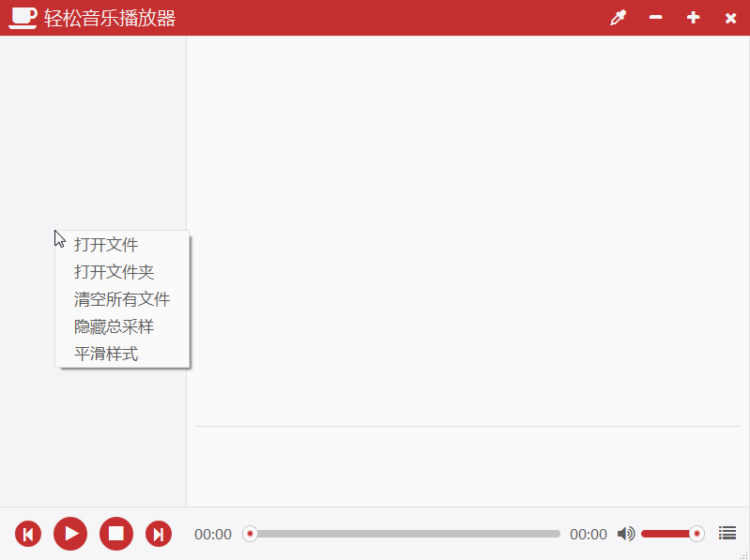Skip to the next track

pos(159,534)
